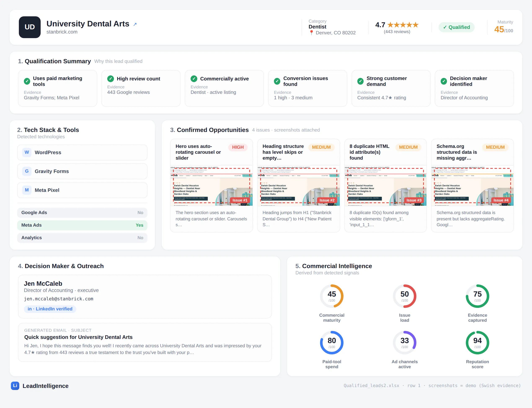Viewport: 532px width, 408px height.
Task: Click the jen.mccaleb@stanbrick.com email address
Action: pyautogui.click(x=58, y=299)
